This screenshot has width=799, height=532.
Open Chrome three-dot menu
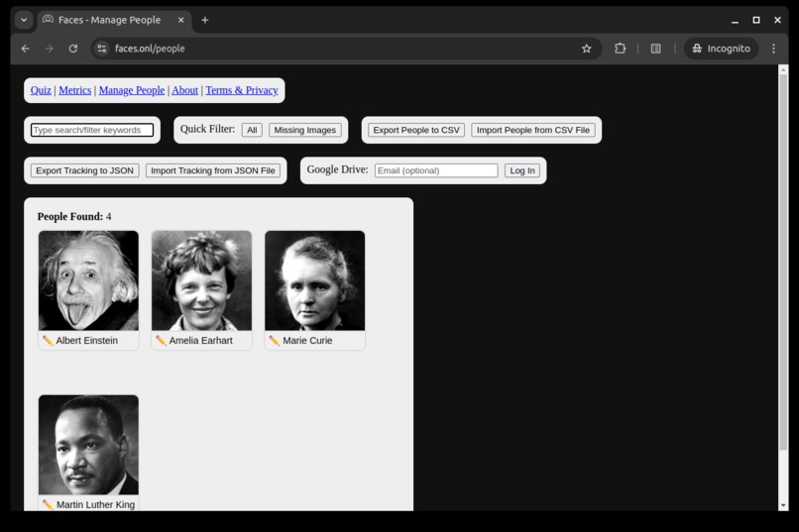[x=773, y=49]
